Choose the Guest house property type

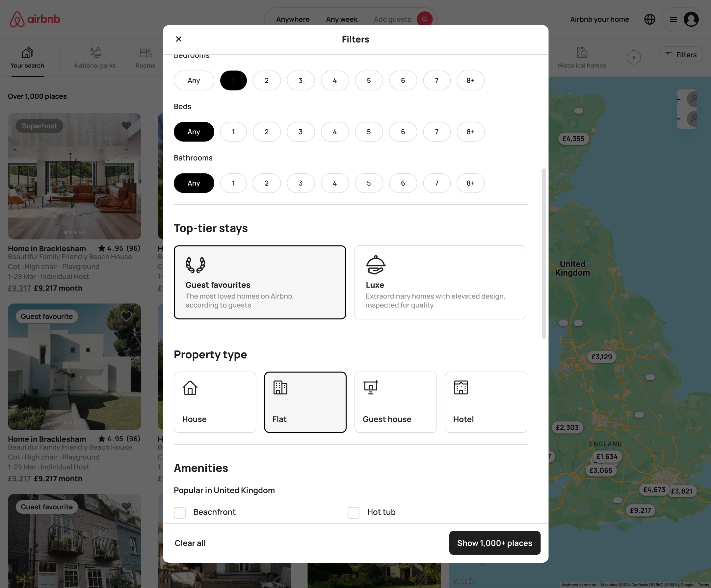[x=395, y=402]
